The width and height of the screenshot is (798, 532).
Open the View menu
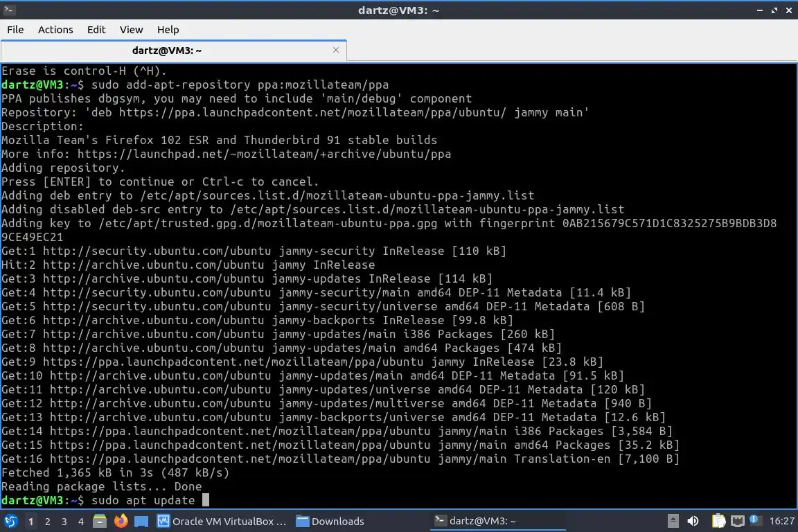click(132, 30)
